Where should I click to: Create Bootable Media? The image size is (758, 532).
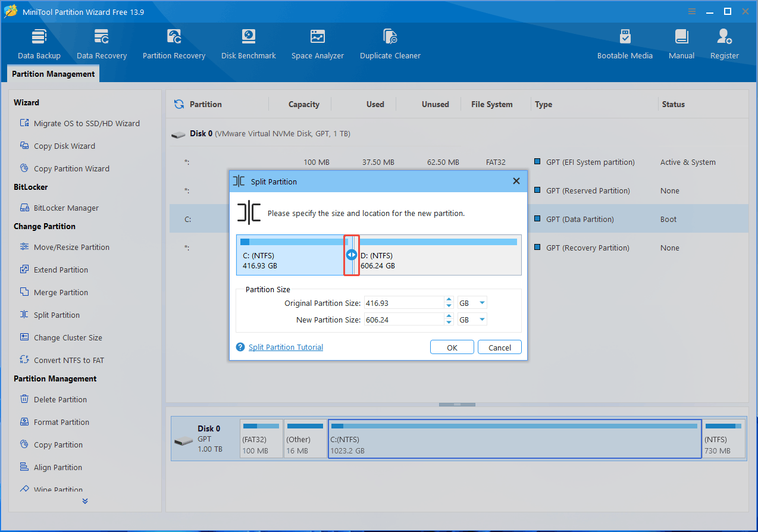(x=625, y=44)
